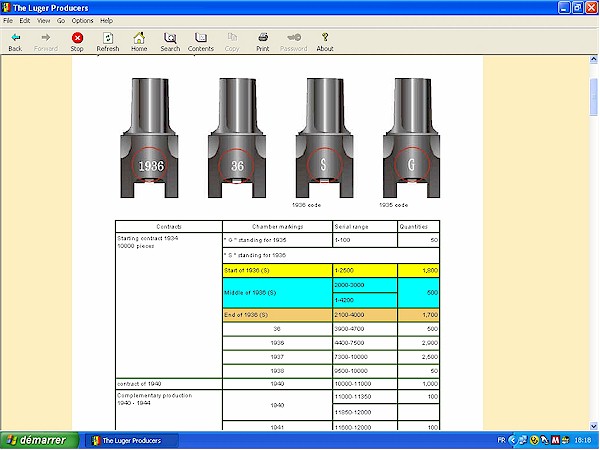Open the Contents view
Image resolution: width=600 pixels, height=450 pixels.
[201, 42]
